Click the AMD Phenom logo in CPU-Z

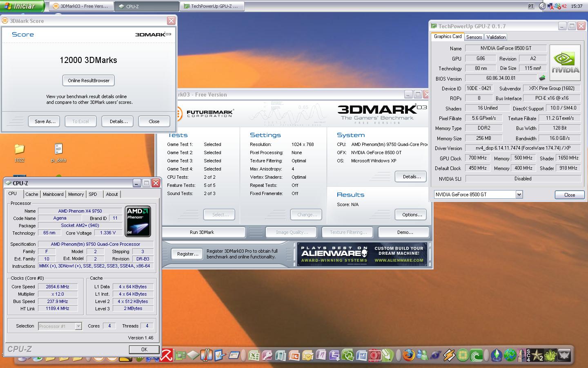138,221
